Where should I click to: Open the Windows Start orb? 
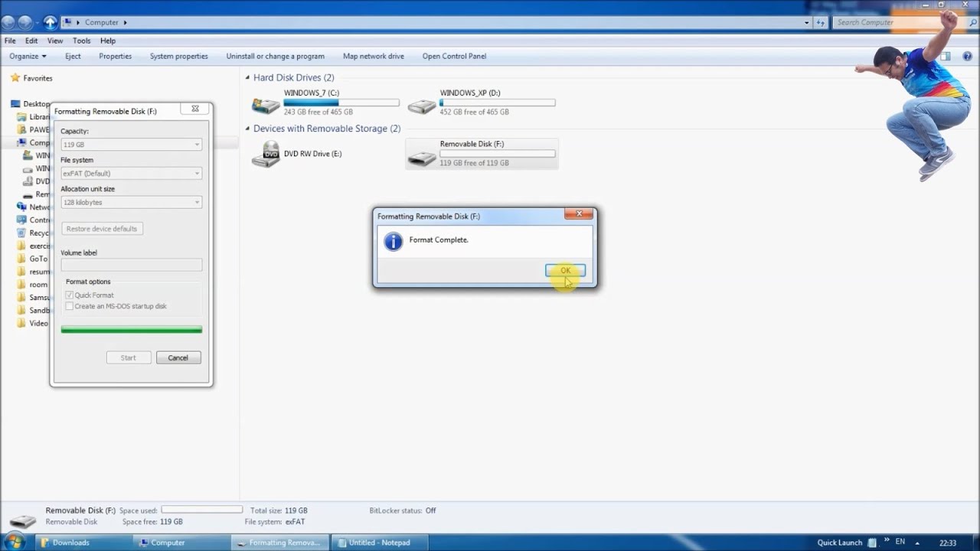click(x=15, y=542)
